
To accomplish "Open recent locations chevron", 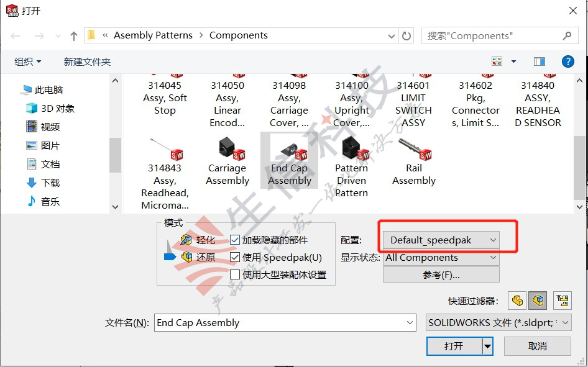I will tap(58, 36).
